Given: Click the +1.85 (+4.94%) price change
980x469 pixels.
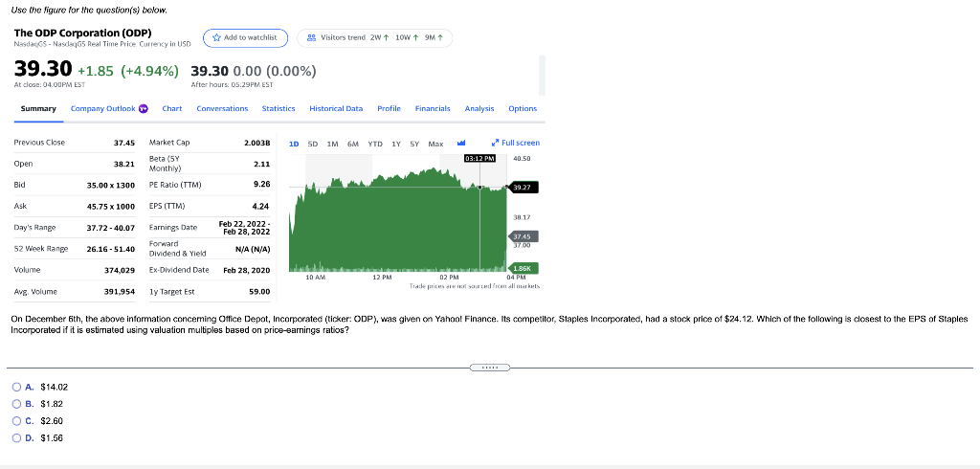Looking at the screenshot, I should click(x=128, y=71).
